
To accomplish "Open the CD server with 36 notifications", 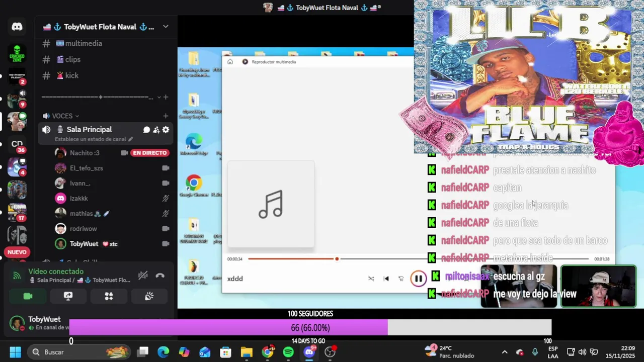I will (x=17, y=144).
